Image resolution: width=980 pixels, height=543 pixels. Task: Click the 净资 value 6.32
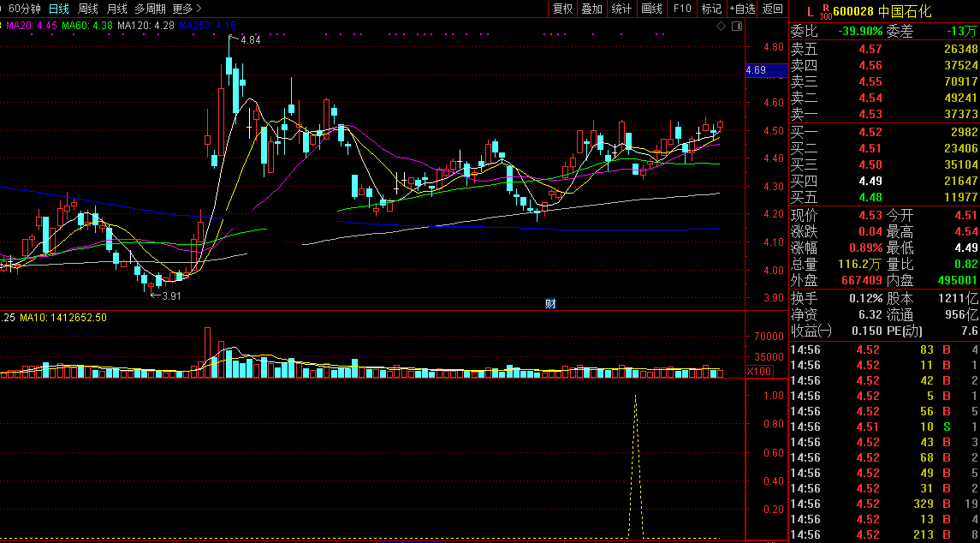pos(870,314)
